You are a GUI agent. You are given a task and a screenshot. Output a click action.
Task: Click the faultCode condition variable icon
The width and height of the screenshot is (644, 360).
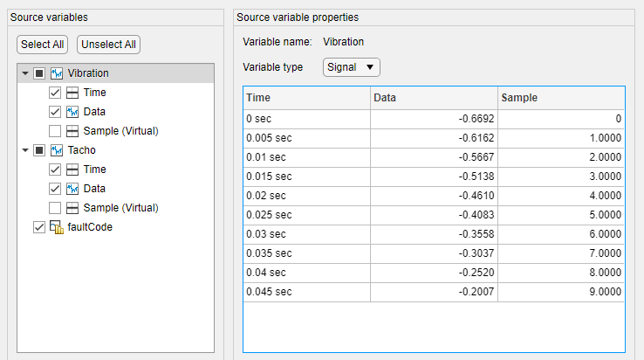click(57, 227)
